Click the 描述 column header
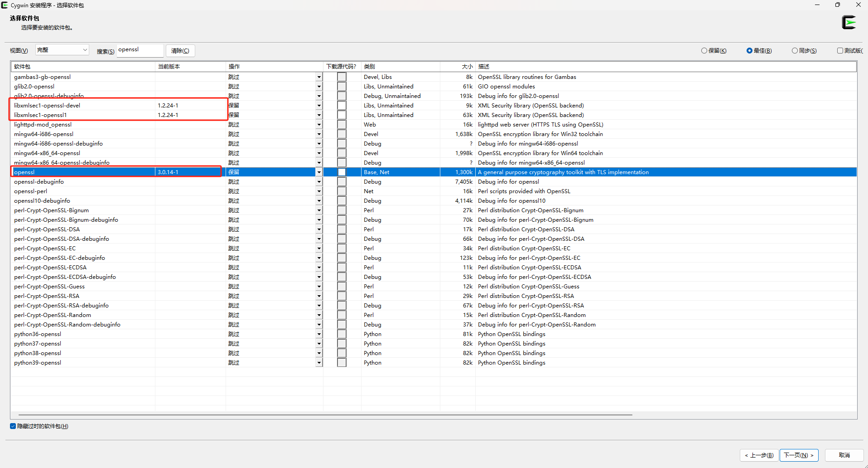The image size is (868, 468). 666,67
